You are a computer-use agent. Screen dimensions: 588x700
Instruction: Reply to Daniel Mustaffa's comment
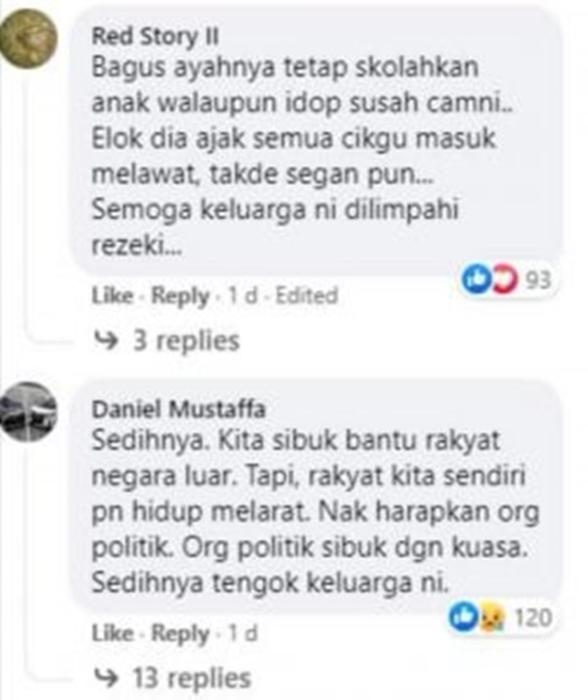click(x=180, y=634)
